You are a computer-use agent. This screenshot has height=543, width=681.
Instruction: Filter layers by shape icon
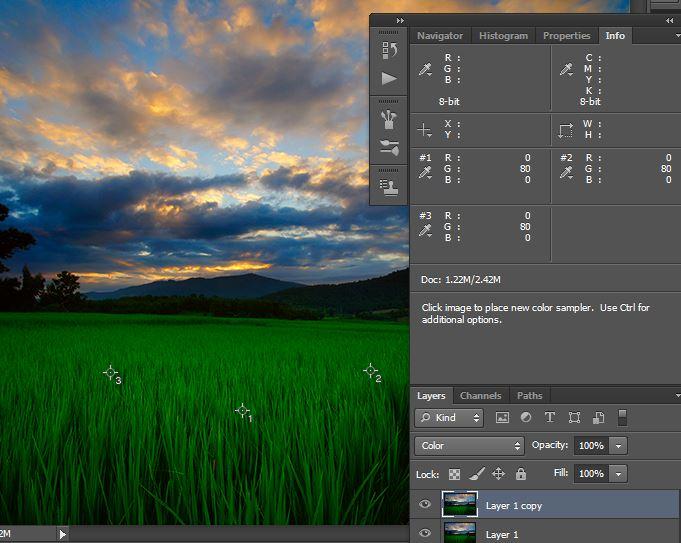[574, 418]
